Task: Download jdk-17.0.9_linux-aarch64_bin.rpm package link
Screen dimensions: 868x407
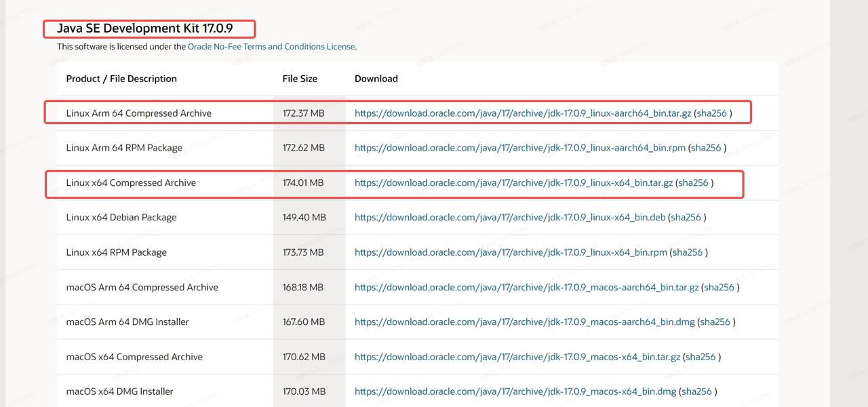Action: coord(520,148)
